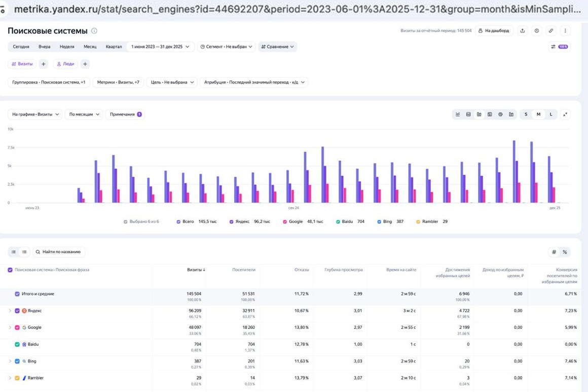Expand chart to fullscreen

click(x=565, y=114)
